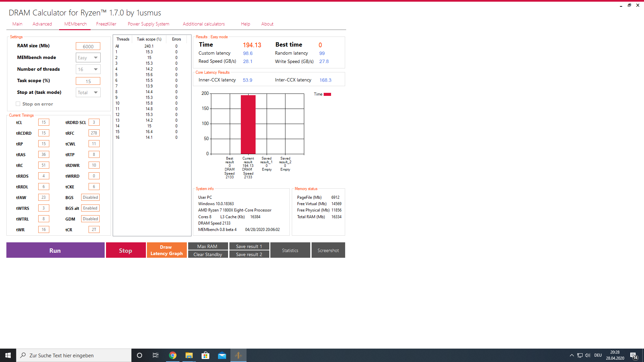This screenshot has width=644, height=362.
Task: Open the Mail app in the taskbar
Action: tap(222, 355)
